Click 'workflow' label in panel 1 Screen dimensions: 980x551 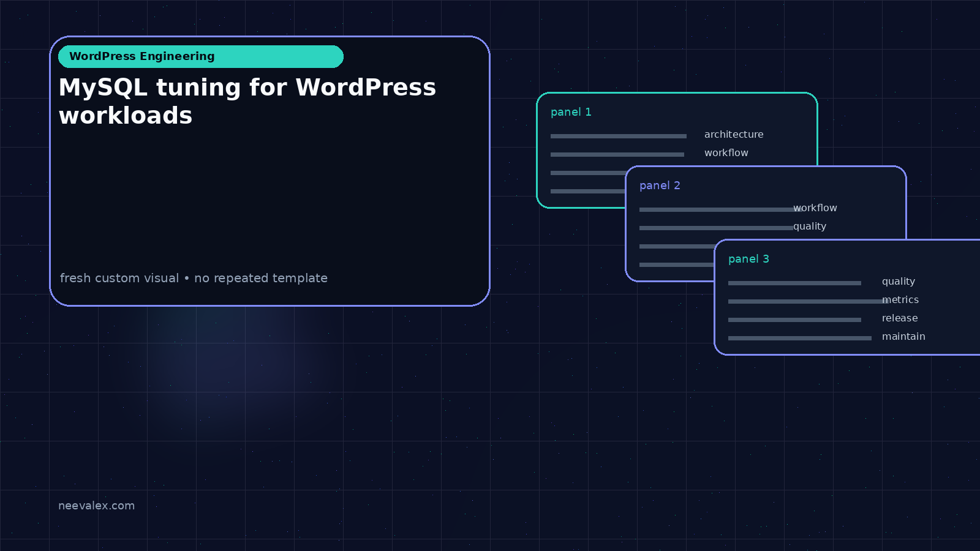point(726,153)
